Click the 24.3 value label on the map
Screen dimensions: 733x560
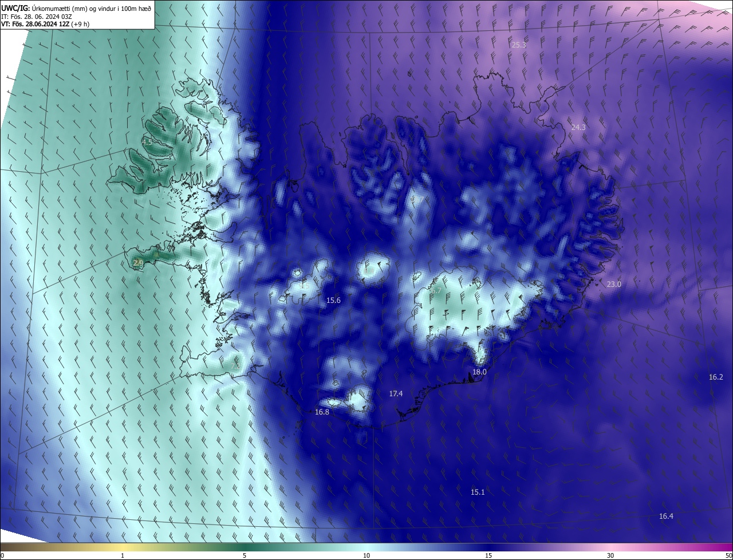[578, 127]
